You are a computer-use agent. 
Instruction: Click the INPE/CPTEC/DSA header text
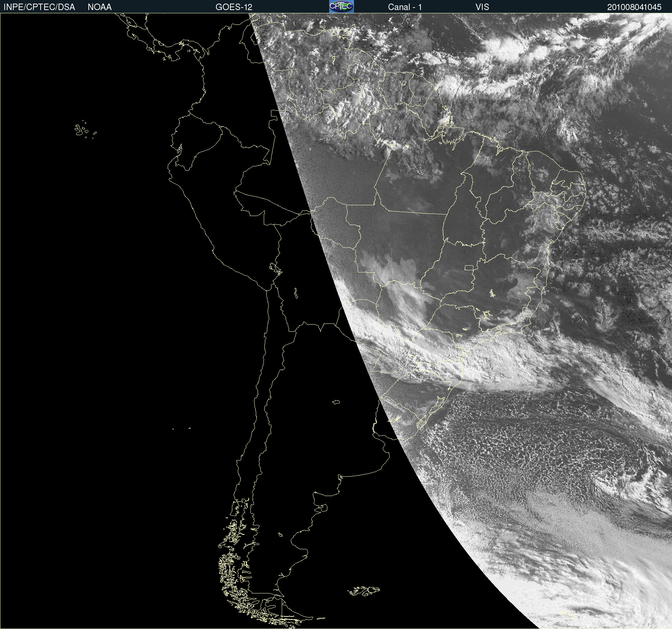pyautogui.click(x=39, y=7)
